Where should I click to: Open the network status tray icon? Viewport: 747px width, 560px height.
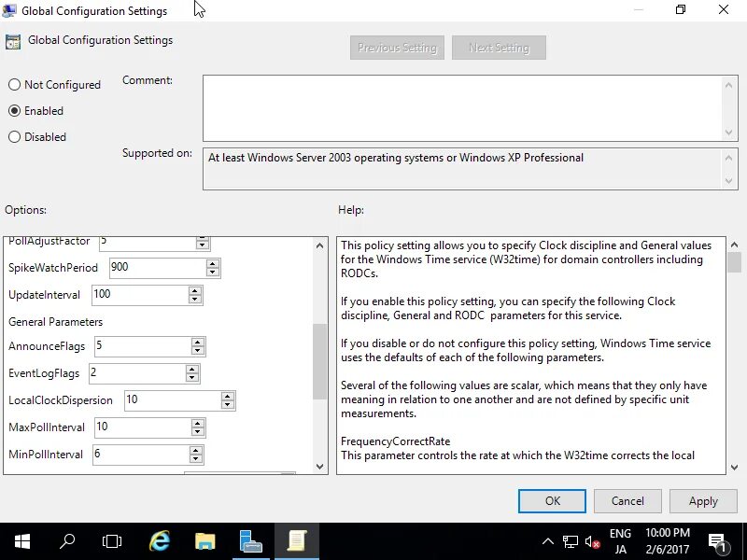point(571,541)
